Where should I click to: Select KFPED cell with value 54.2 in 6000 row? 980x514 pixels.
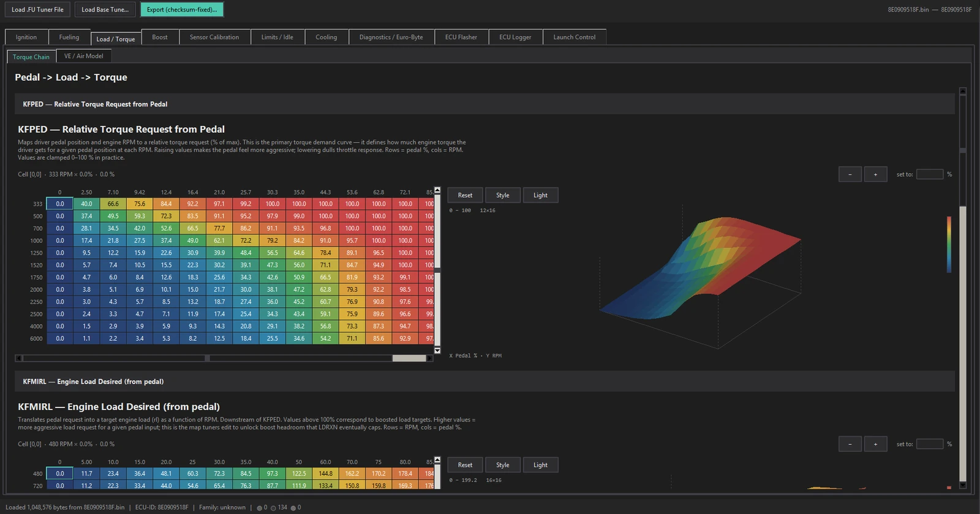coord(325,338)
